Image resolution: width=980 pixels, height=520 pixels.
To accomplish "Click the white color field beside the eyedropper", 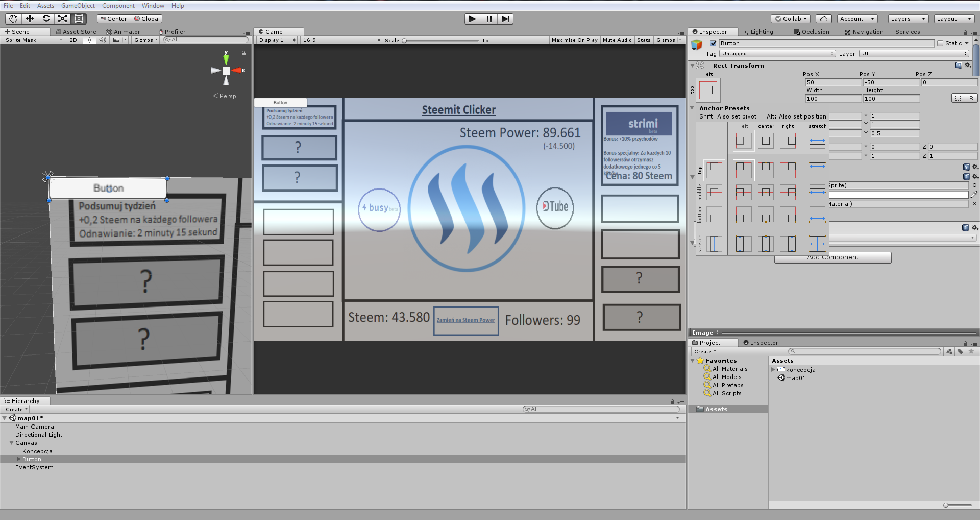I will 898,195.
